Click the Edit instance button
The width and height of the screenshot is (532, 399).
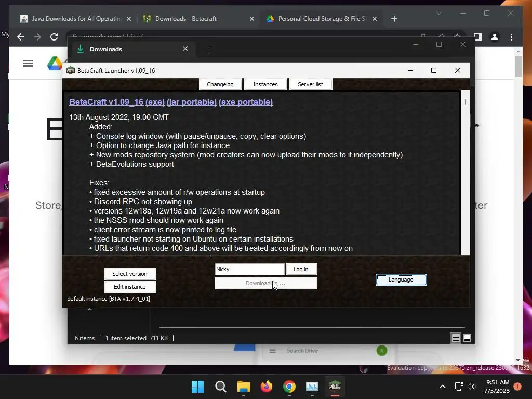coord(130,287)
